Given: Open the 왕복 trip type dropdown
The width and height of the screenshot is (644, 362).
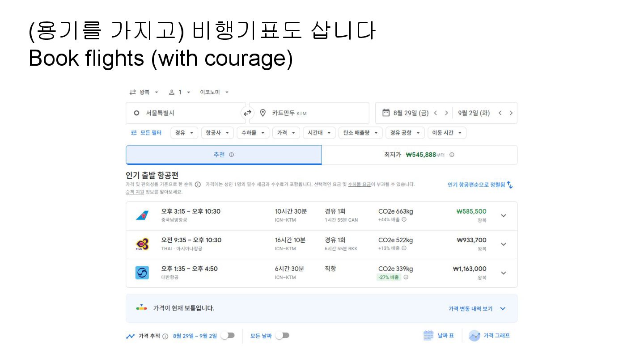Looking at the screenshot, I should (144, 92).
